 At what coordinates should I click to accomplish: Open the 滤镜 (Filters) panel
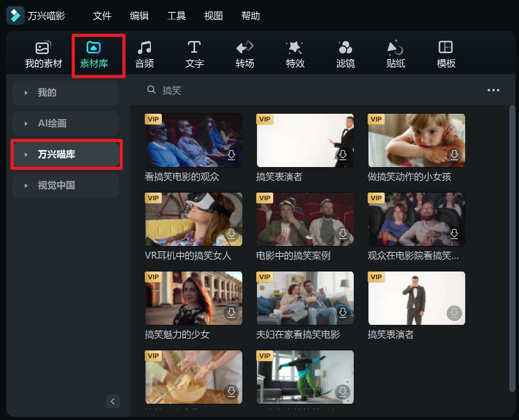(x=345, y=53)
